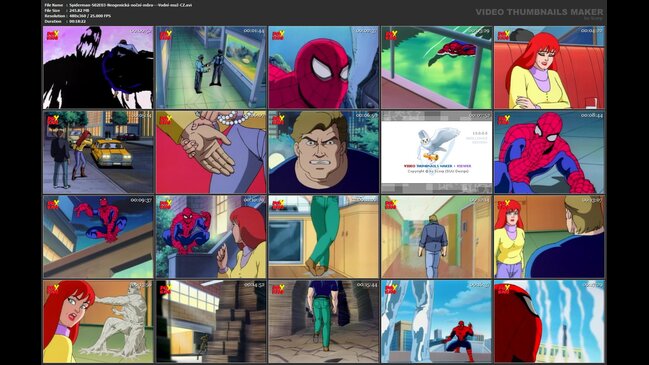The image size is (649, 365).
Task: Select the Spider-Man mask close-up thumbnail
Action: point(324,67)
